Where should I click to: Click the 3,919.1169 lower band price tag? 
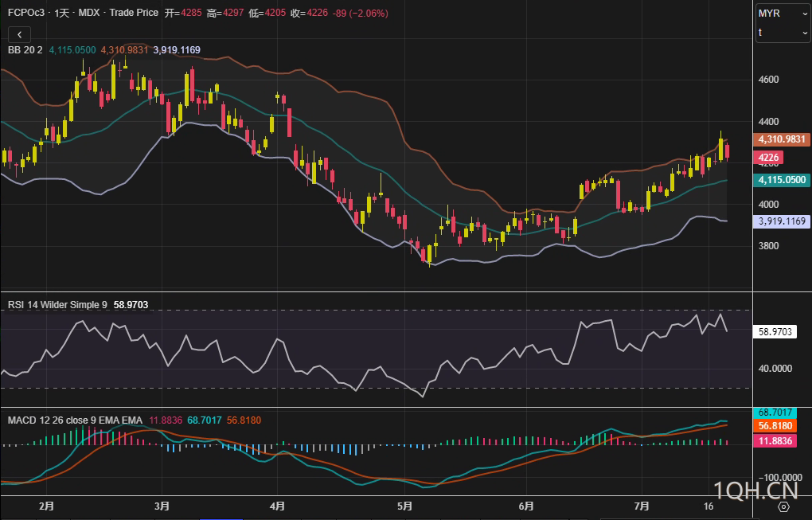[x=782, y=221]
